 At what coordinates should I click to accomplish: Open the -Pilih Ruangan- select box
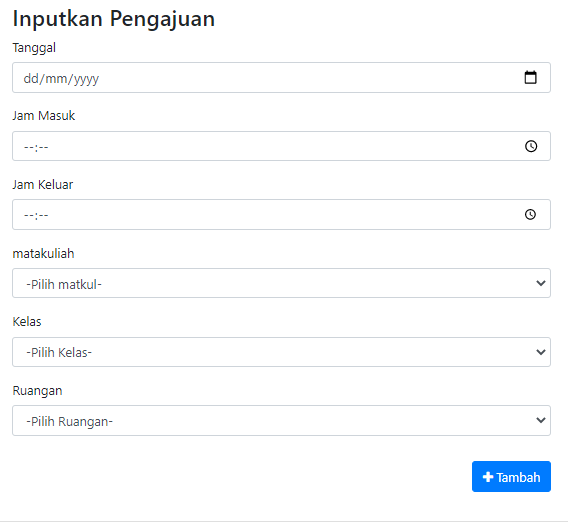pyautogui.click(x=281, y=420)
